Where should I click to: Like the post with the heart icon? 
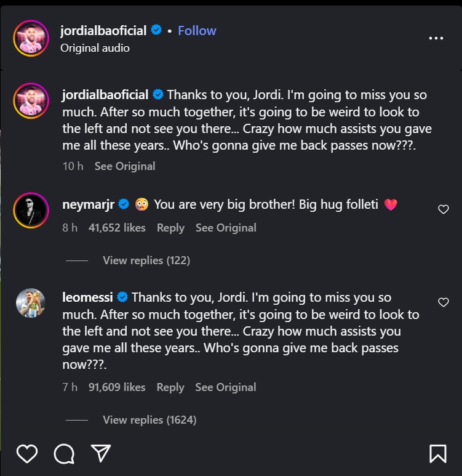pyautogui.click(x=27, y=454)
